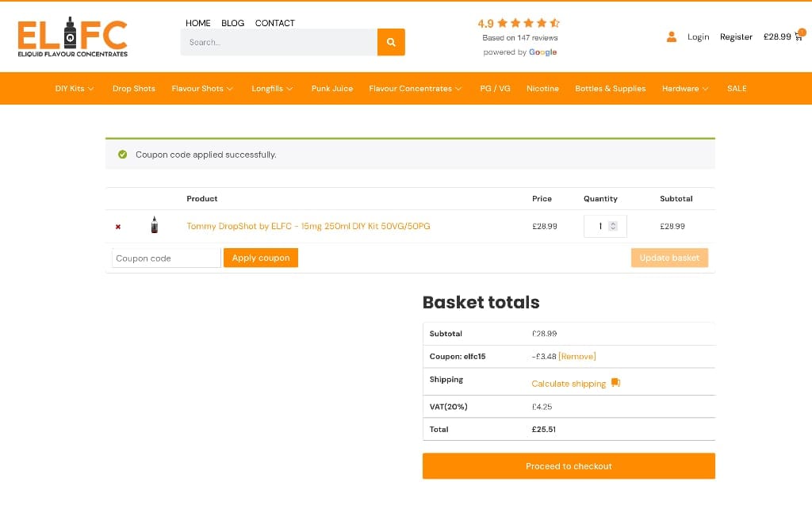Click Proceed to checkout button
The height and width of the screenshot is (505, 812).
pos(569,465)
